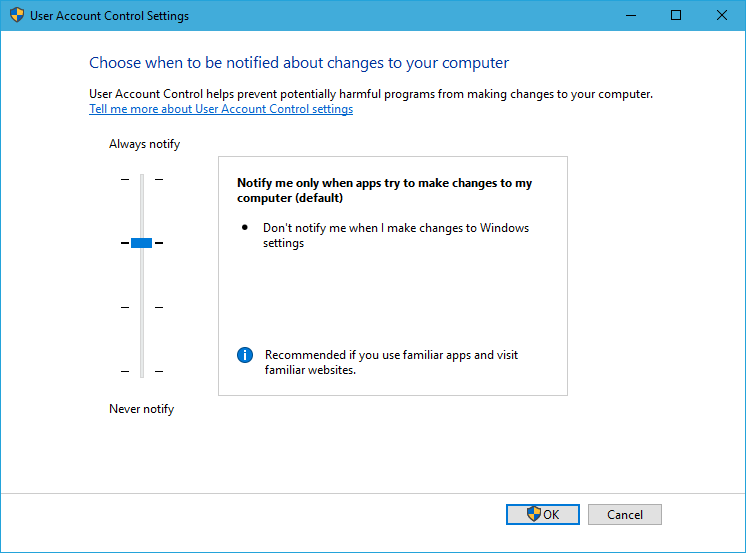Image resolution: width=746 pixels, height=553 pixels.
Task: Confirm settings with the OK button
Action: click(x=543, y=514)
